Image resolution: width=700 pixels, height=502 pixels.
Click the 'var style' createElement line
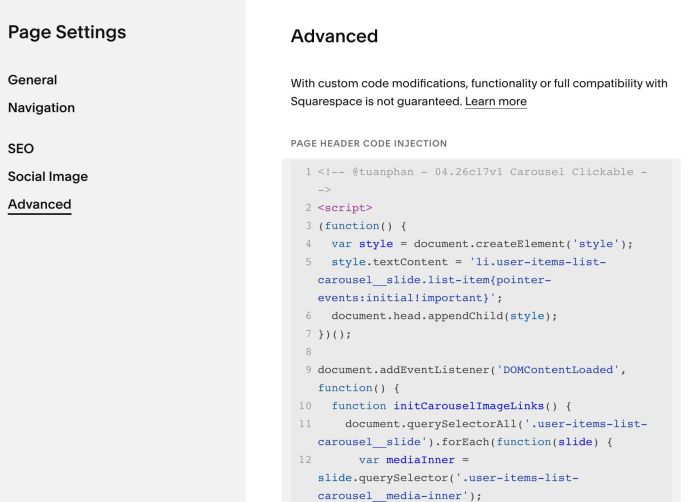tap(482, 244)
